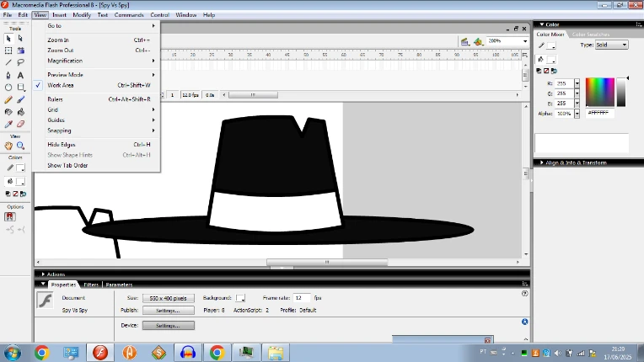Select the Hand tool
Image resolution: width=644 pixels, height=362 pixels.
(x=8, y=146)
